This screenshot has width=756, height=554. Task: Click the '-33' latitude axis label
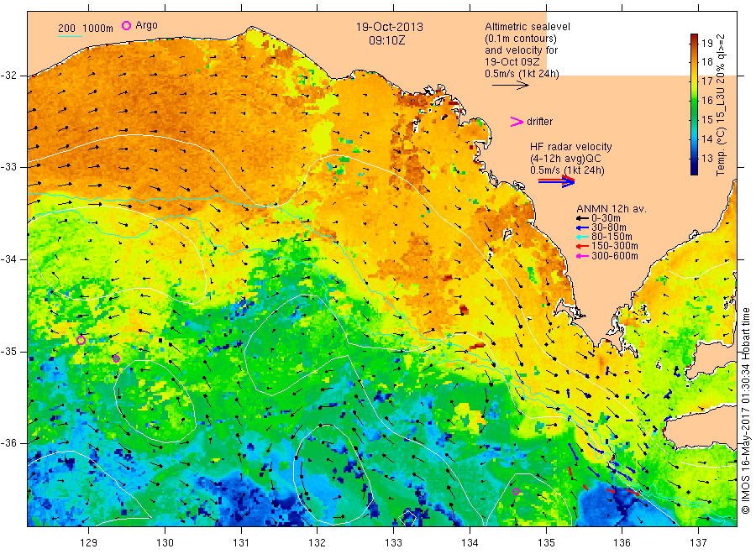(x=8, y=167)
